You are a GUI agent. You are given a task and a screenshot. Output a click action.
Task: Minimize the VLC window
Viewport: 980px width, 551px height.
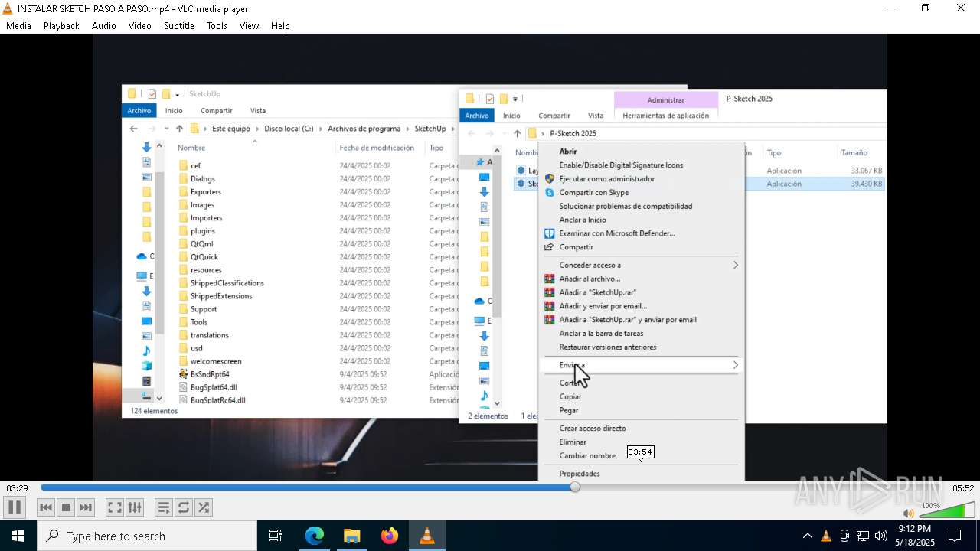[890, 8]
